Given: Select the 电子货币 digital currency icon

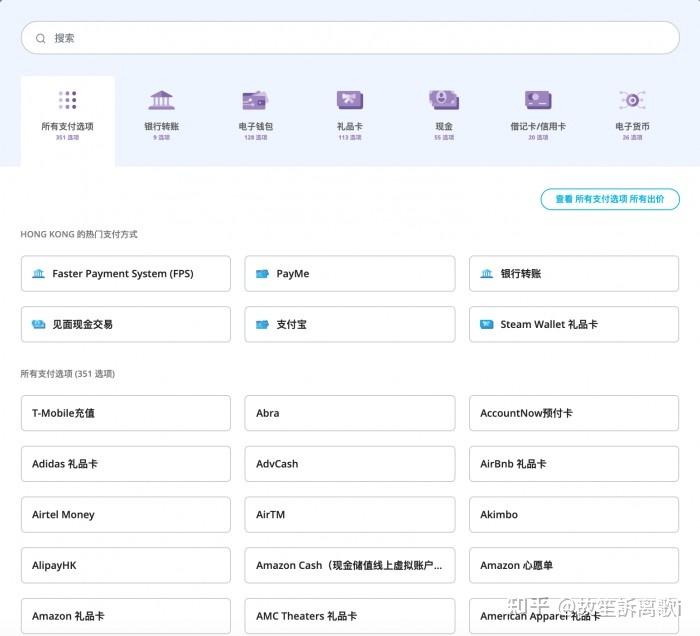Looking at the screenshot, I should tap(632, 100).
